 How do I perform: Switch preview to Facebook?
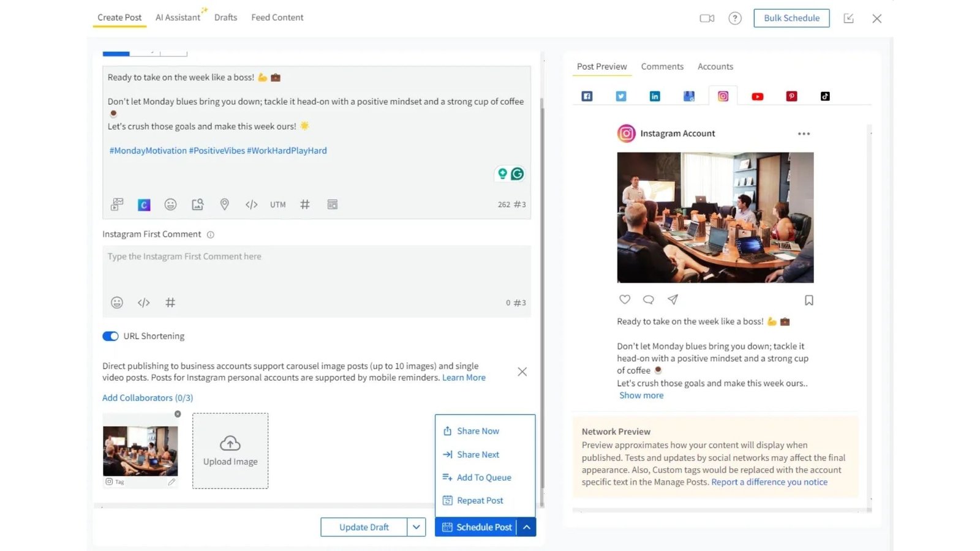click(x=587, y=96)
